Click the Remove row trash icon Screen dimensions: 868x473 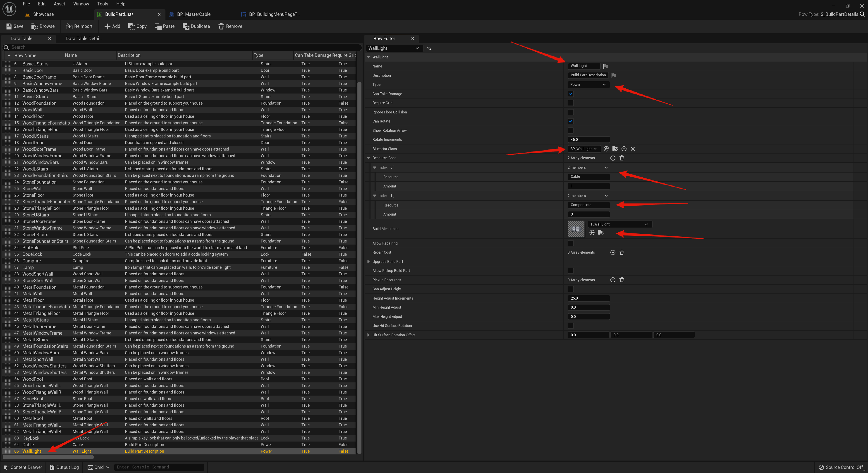(221, 26)
